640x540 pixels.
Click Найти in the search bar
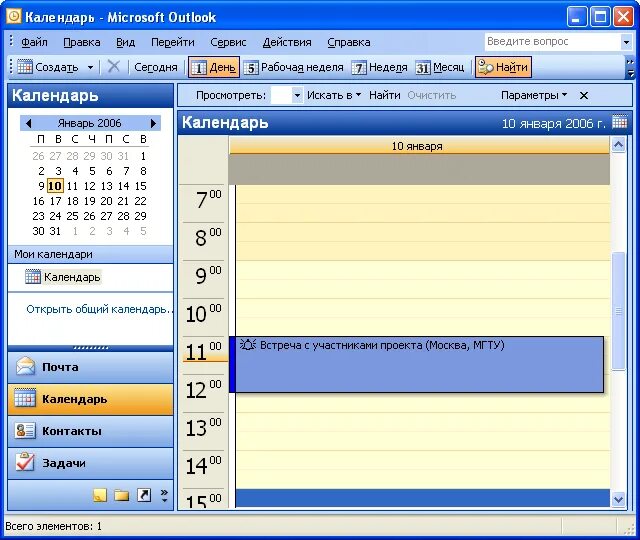[x=384, y=95]
